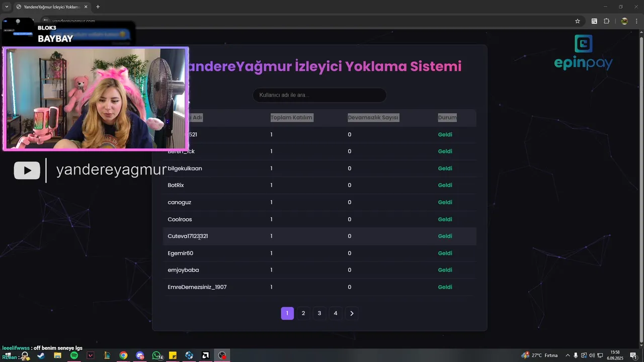The image size is (644, 362).
Task: Open Valorant from the taskbar
Action: pyautogui.click(x=91, y=355)
